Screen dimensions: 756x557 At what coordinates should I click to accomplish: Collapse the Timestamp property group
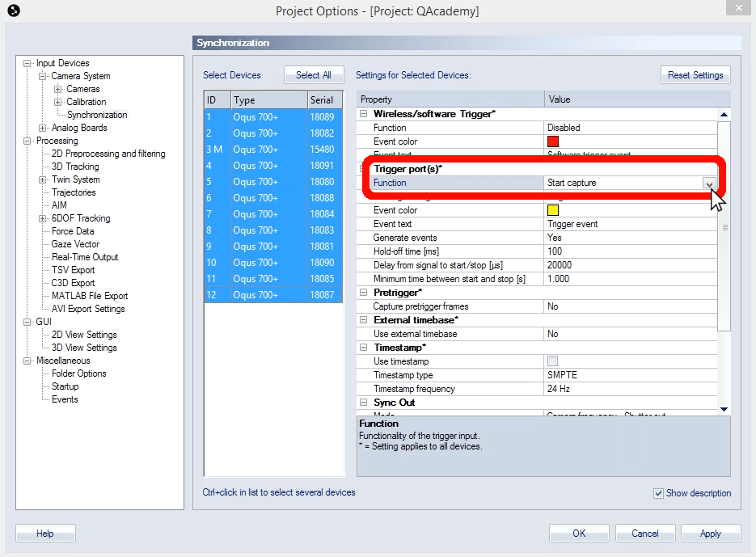[x=363, y=348]
